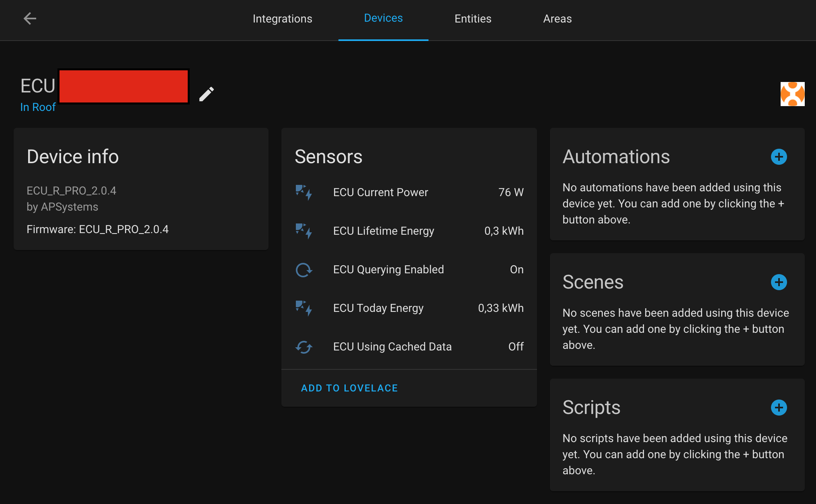
Task: Click the orange APSystems logo
Action: pos(792,94)
